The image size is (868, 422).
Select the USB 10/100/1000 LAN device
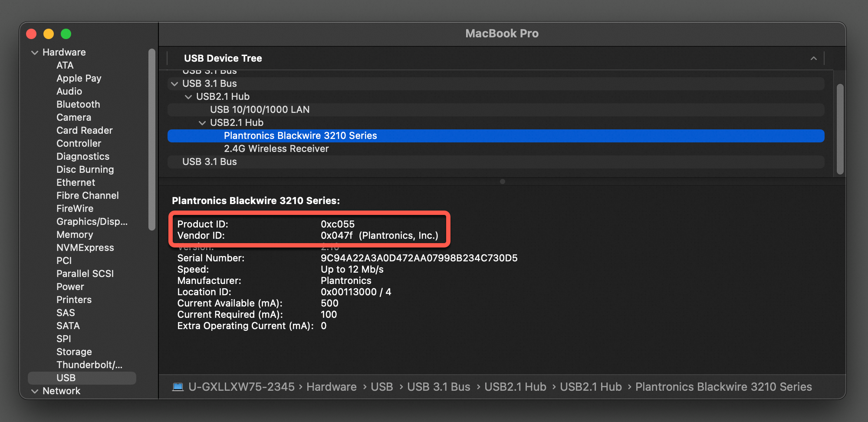pyautogui.click(x=259, y=109)
